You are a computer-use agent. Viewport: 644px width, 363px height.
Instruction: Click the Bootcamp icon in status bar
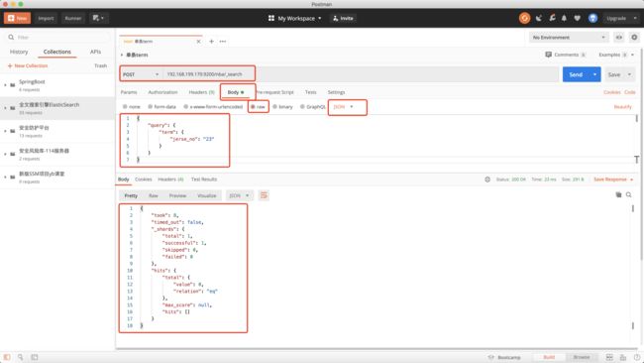490,357
